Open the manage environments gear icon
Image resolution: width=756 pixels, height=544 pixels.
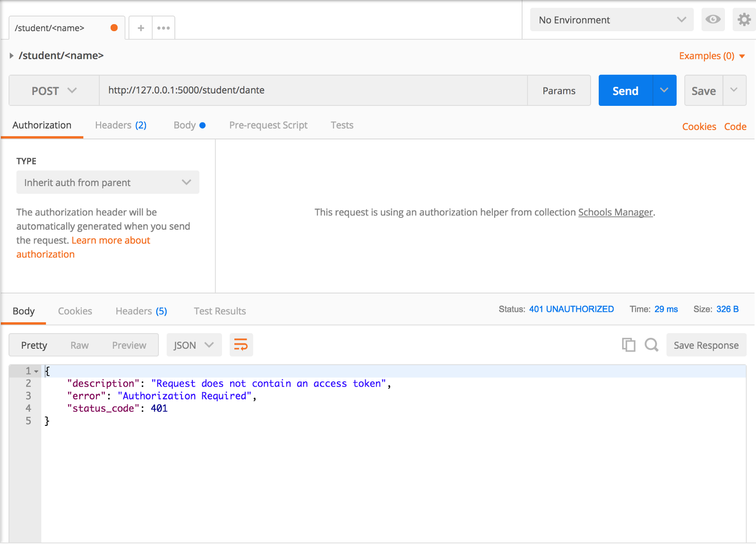[x=744, y=19]
